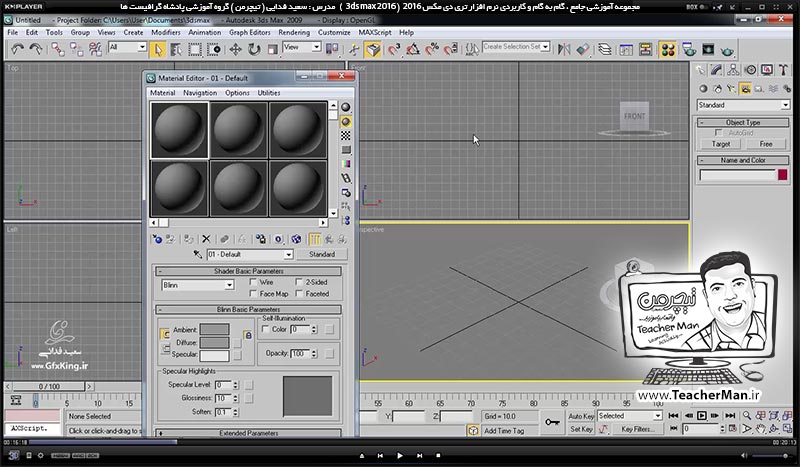This screenshot has width=800, height=467.
Task: Open the Render Setup icon
Action: pyautogui.click(x=689, y=50)
